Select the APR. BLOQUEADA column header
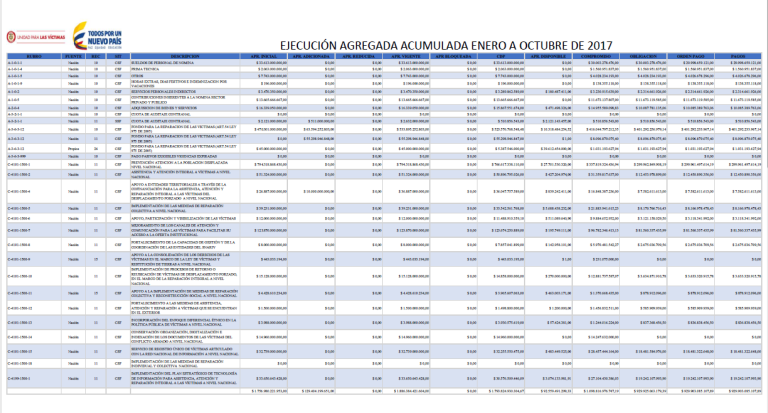 454,56
